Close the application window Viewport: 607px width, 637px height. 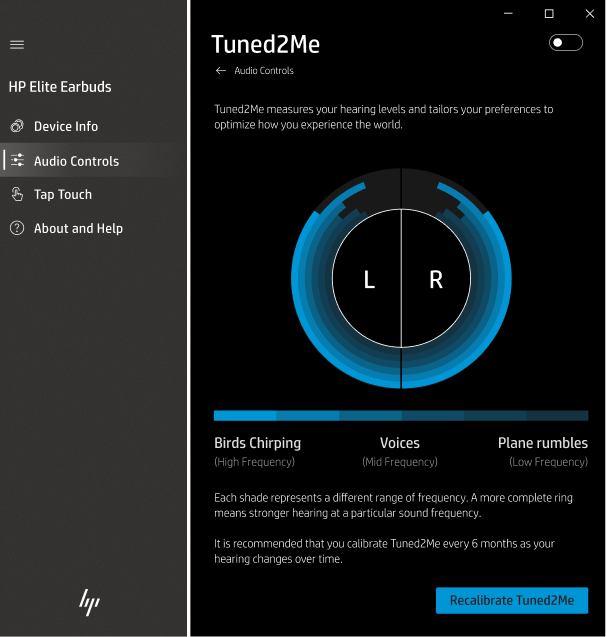pos(590,14)
